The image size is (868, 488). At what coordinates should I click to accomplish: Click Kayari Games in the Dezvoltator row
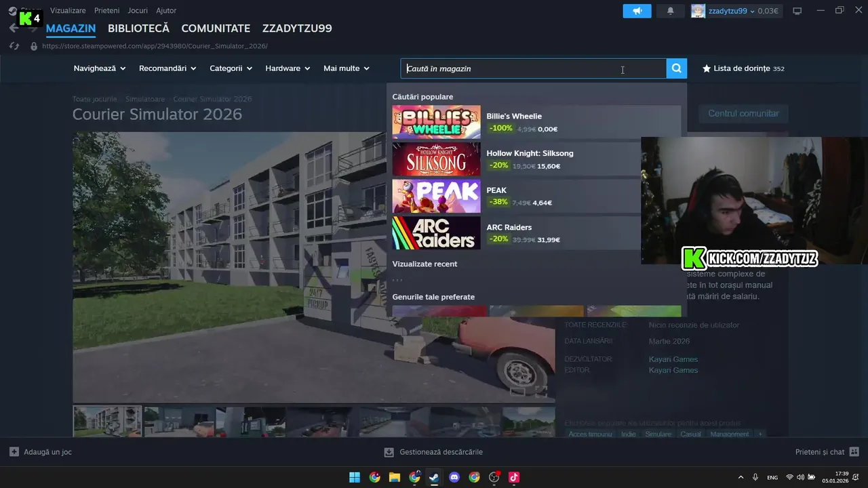(x=673, y=359)
